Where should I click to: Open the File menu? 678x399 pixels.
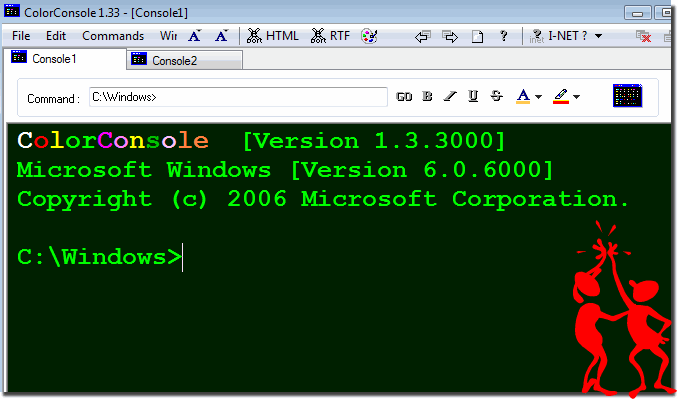(x=21, y=36)
